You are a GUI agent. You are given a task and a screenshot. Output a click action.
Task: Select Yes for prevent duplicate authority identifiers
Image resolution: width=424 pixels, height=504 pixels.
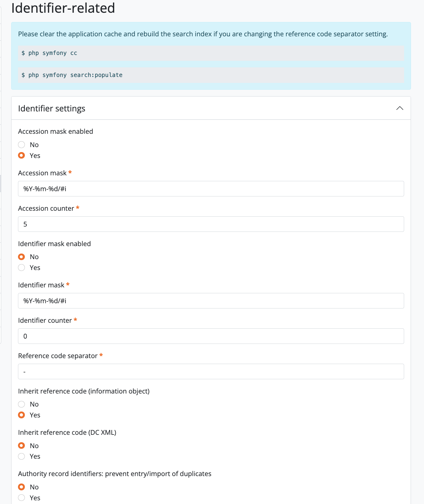[21, 498]
